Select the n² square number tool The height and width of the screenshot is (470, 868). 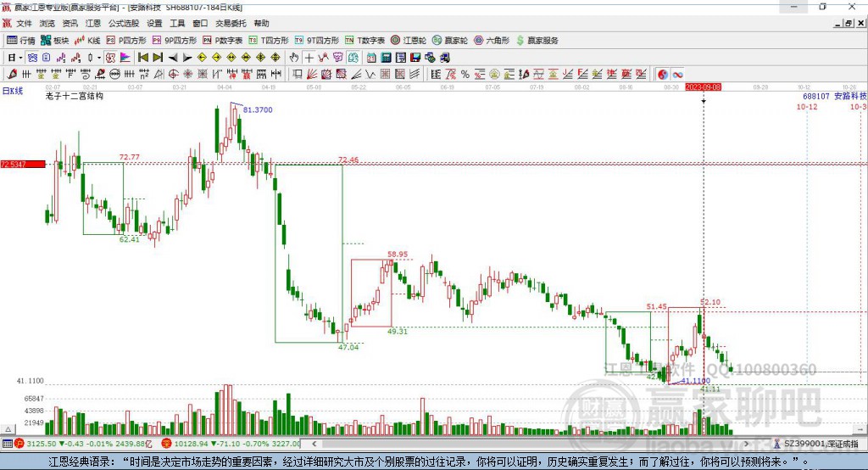coord(144,75)
